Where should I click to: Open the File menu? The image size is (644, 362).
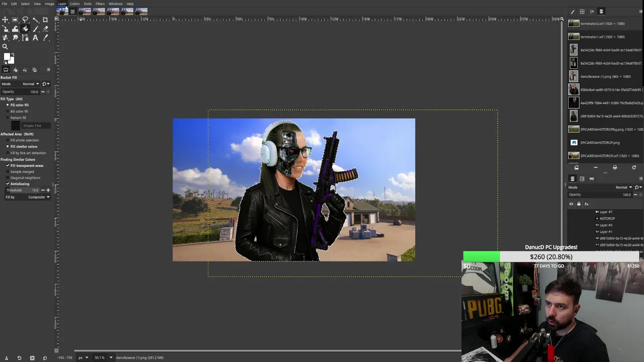[5, 4]
